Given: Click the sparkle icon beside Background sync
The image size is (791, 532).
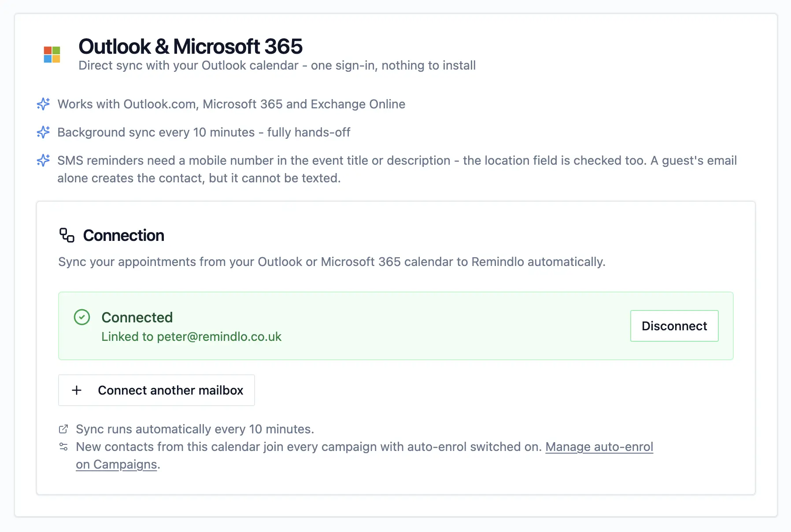Looking at the screenshot, I should (x=43, y=132).
